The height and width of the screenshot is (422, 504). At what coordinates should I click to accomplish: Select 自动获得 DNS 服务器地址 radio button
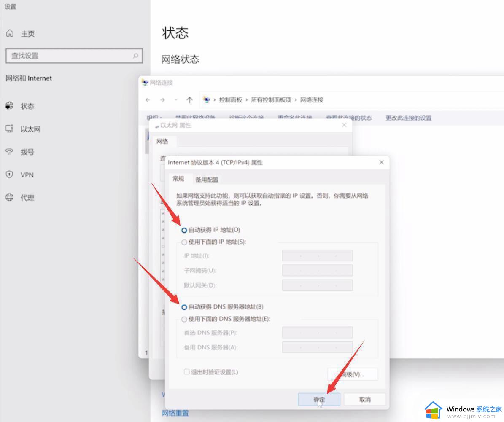(x=184, y=307)
